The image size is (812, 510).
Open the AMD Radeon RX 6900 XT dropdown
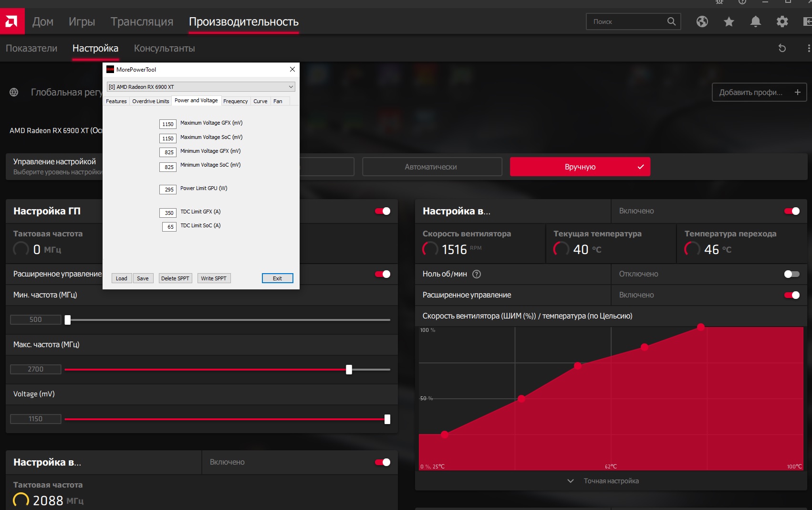[201, 87]
